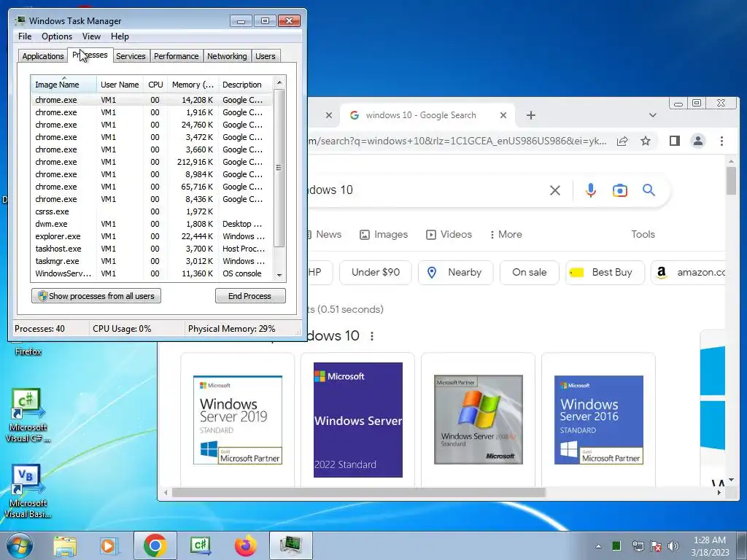Clear the Google search box X
Viewport: 747px width, 560px height.
click(554, 190)
